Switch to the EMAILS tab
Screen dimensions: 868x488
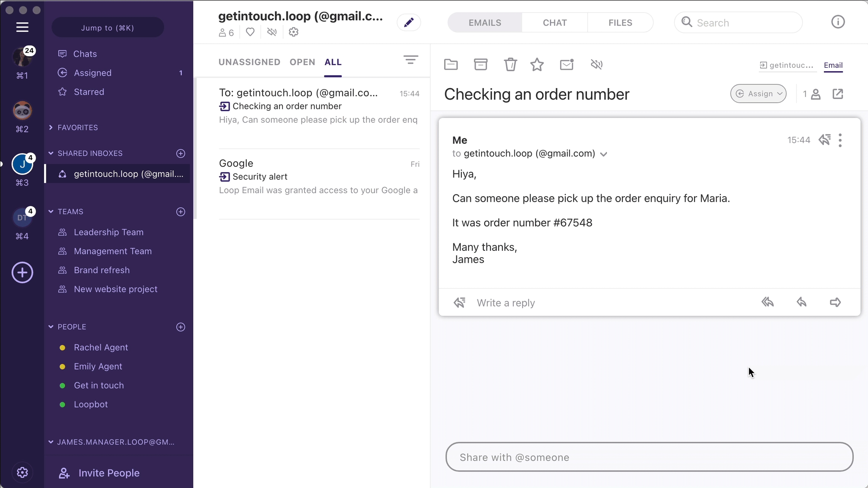(x=485, y=23)
